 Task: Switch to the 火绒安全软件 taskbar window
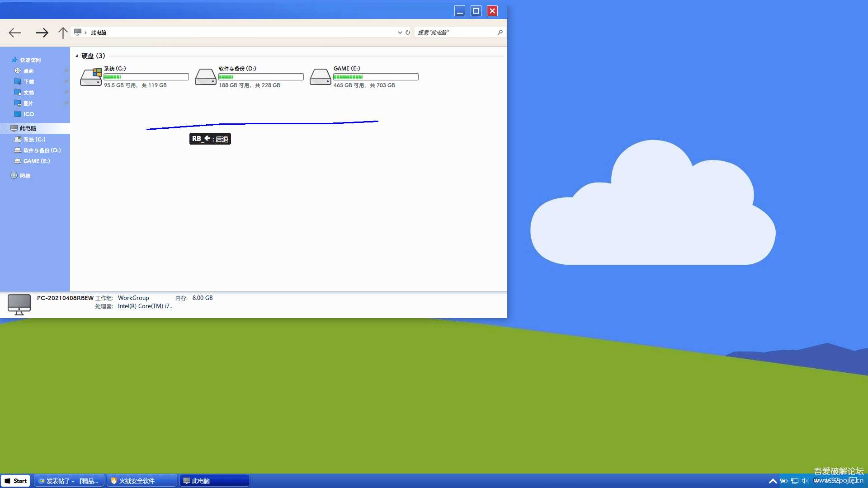coord(142,481)
